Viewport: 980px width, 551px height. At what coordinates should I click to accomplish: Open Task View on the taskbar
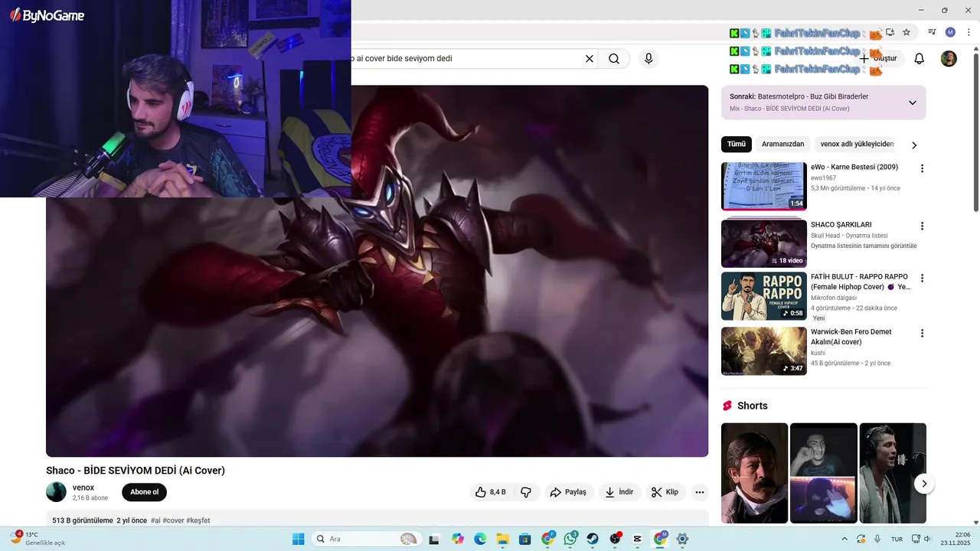[x=436, y=539]
